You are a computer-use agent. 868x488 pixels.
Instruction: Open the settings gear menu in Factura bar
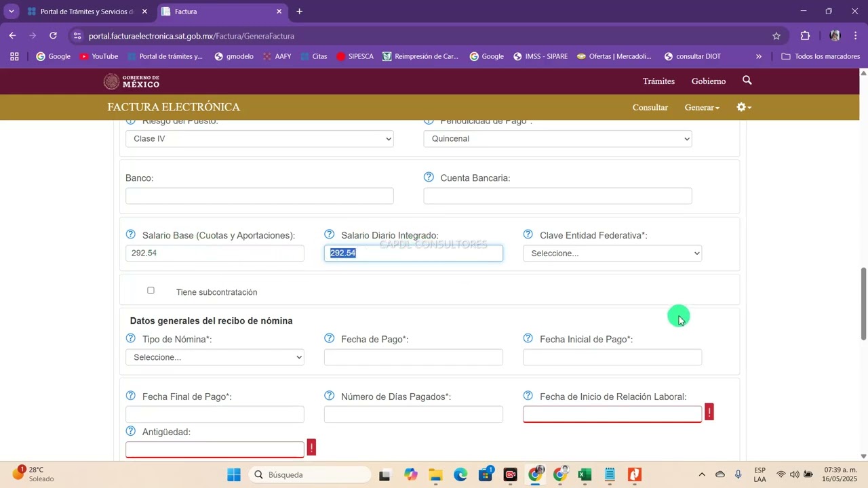pos(744,107)
